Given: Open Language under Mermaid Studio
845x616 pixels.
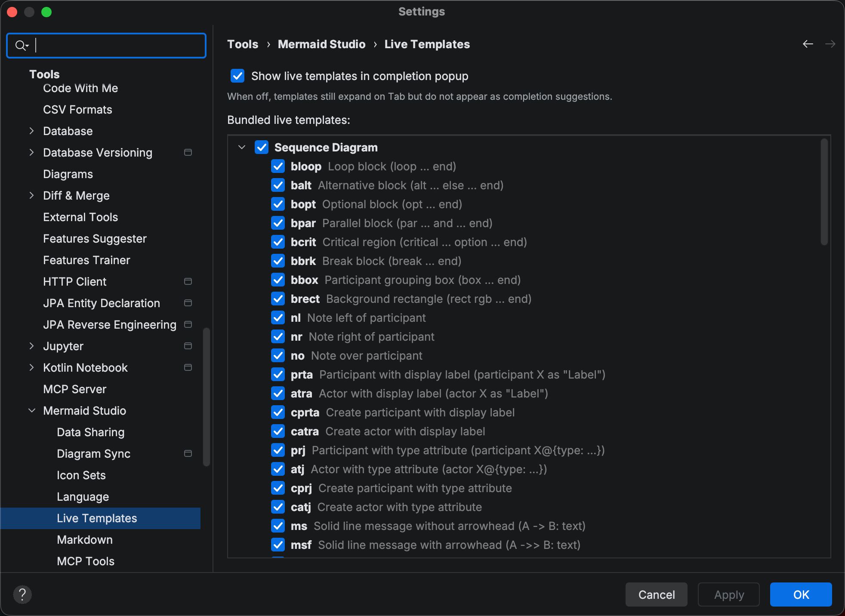Looking at the screenshot, I should coord(83,497).
